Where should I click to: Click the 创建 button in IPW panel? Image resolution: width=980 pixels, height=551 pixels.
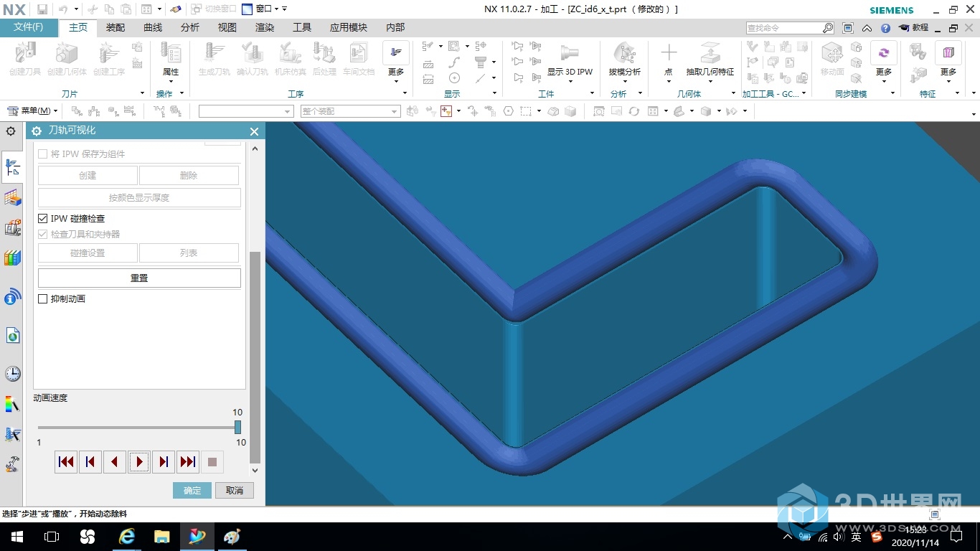click(88, 175)
